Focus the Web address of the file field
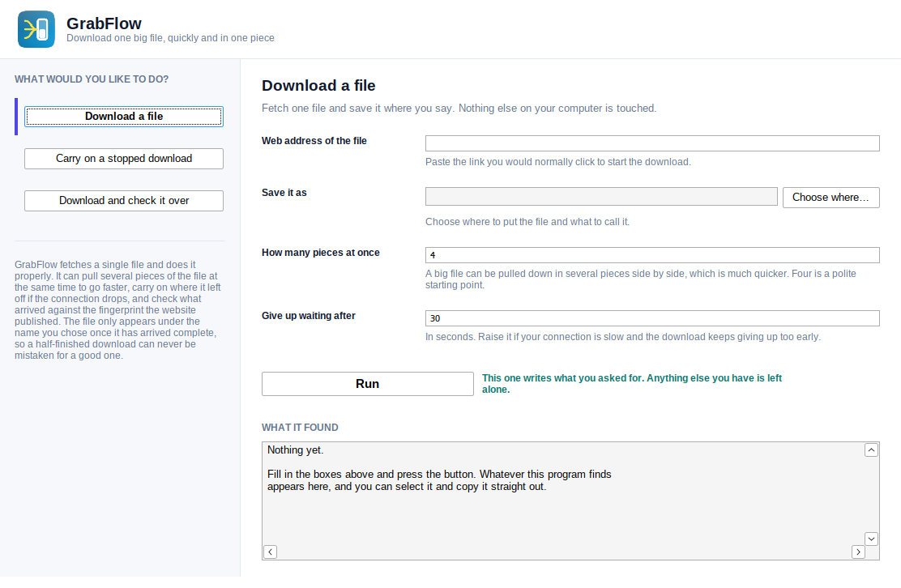The image size is (901, 588). [652, 143]
